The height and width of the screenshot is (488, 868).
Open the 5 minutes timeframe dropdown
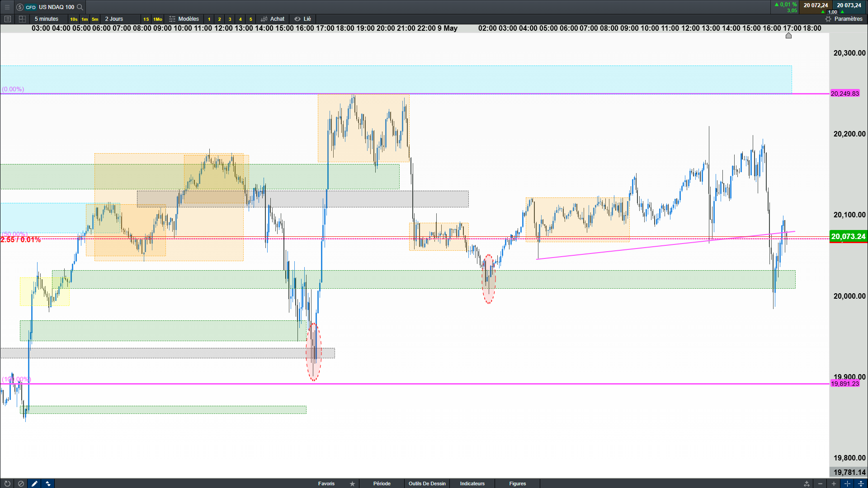click(x=47, y=19)
